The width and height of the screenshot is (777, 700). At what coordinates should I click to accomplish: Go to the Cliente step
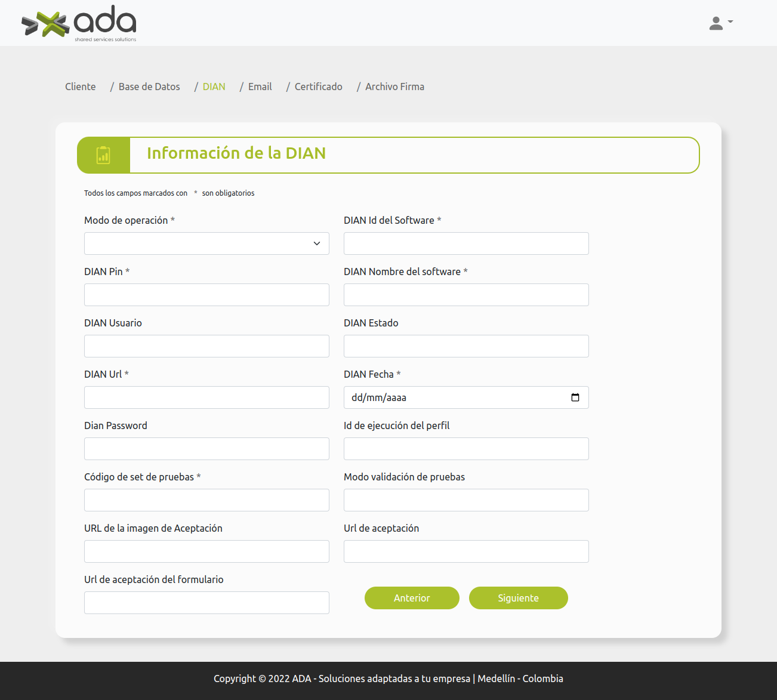point(81,87)
